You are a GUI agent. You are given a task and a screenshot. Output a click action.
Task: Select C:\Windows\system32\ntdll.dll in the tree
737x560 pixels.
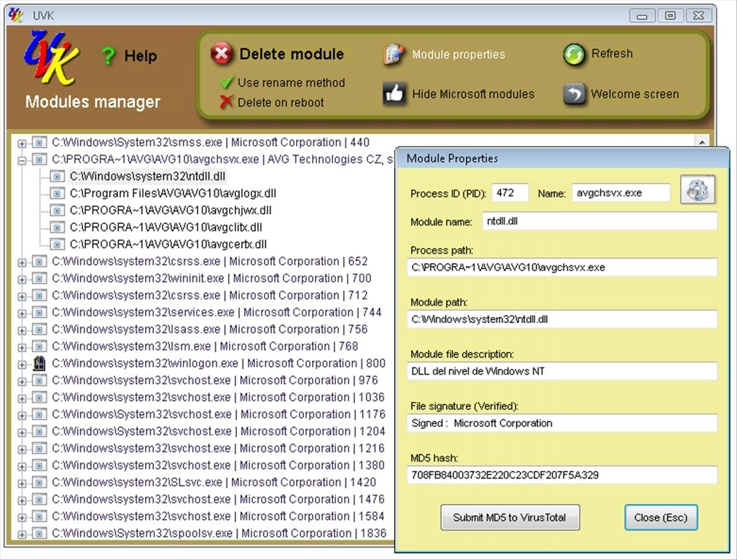pos(147,176)
